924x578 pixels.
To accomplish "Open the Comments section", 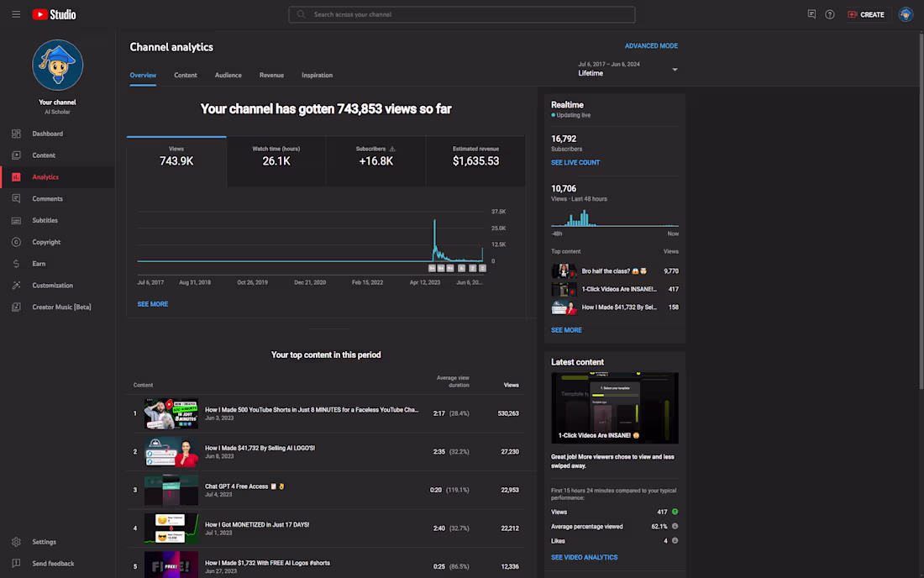I will click(49, 198).
